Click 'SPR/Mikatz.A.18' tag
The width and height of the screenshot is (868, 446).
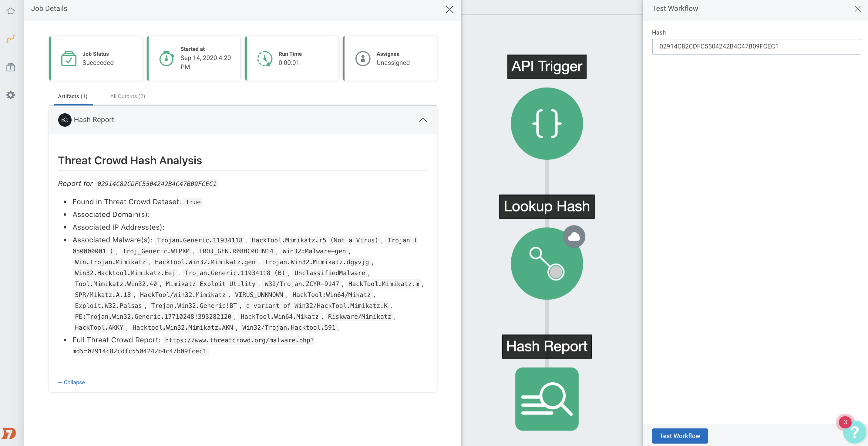coord(103,295)
